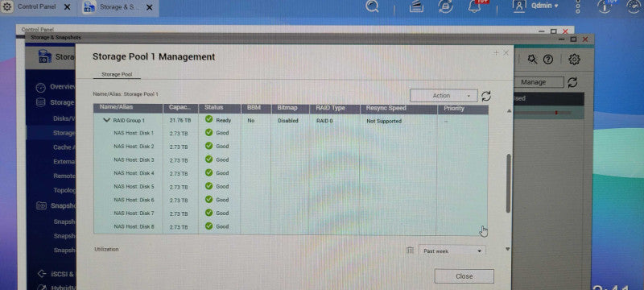The image size is (644, 290).
Task: Click the Name/Alias column header
Action: click(x=128, y=108)
